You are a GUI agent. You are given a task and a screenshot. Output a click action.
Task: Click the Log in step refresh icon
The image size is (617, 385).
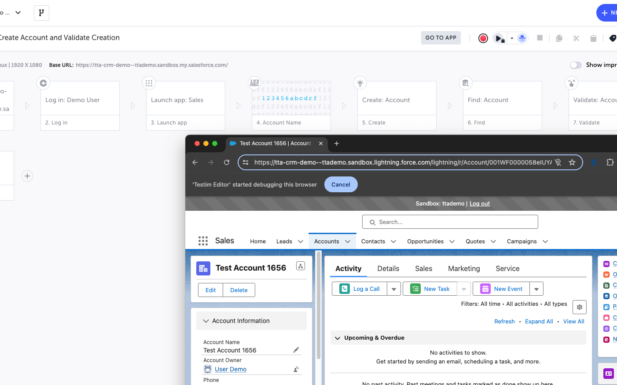[43, 83]
